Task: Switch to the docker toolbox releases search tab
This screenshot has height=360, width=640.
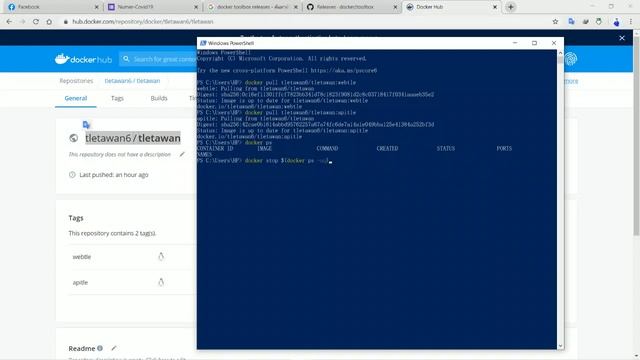Action: pos(252,7)
